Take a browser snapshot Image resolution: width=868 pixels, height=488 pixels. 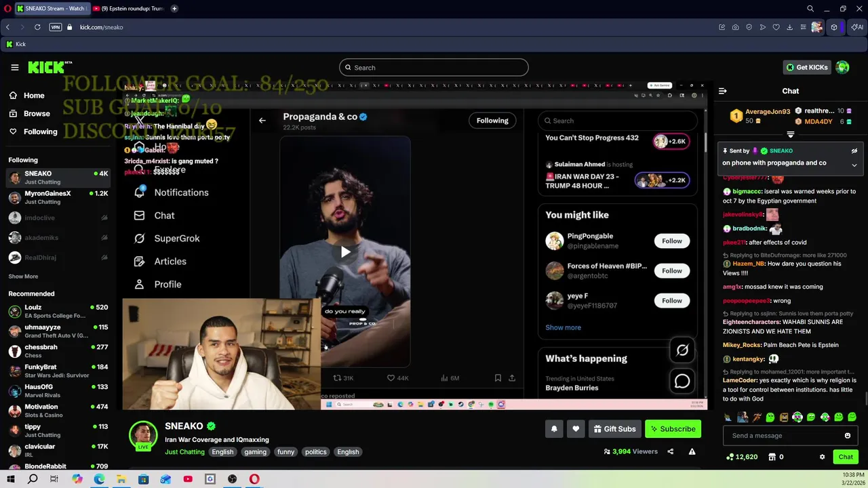click(735, 27)
